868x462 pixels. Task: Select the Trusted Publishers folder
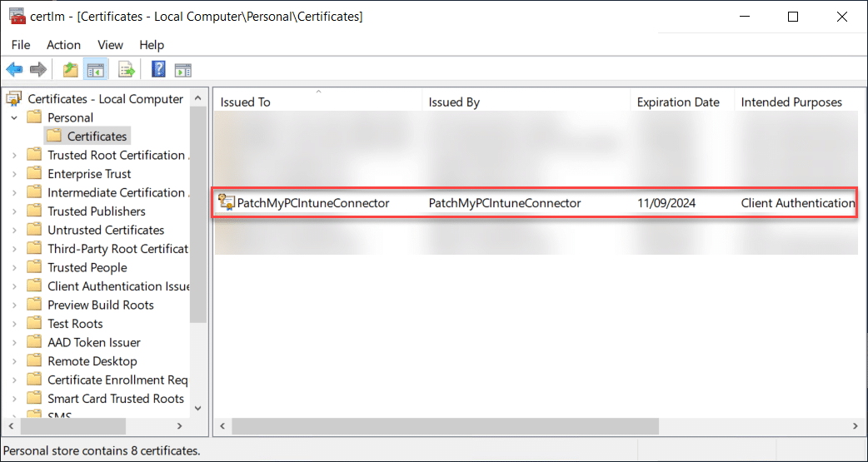(x=96, y=211)
